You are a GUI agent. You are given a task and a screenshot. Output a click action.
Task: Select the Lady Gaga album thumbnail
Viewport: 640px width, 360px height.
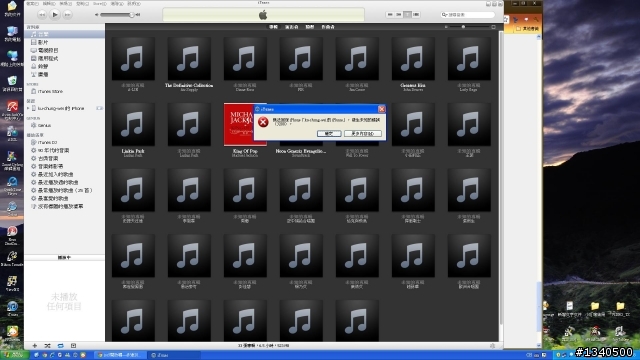(x=469, y=59)
